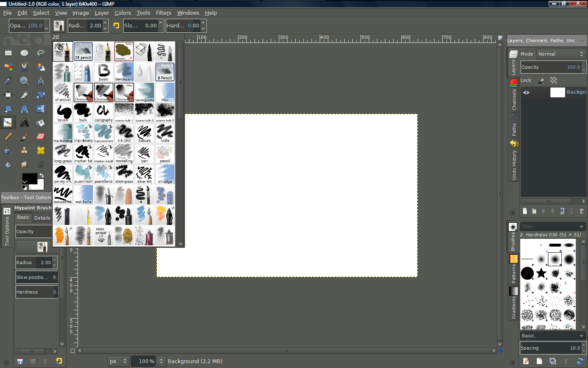Open the File menu
Image resolution: width=588 pixels, height=368 pixels.
coord(7,13)
